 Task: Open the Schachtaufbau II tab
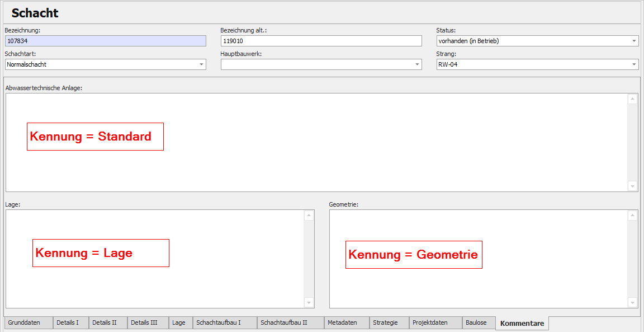click(x=284, y=322)
